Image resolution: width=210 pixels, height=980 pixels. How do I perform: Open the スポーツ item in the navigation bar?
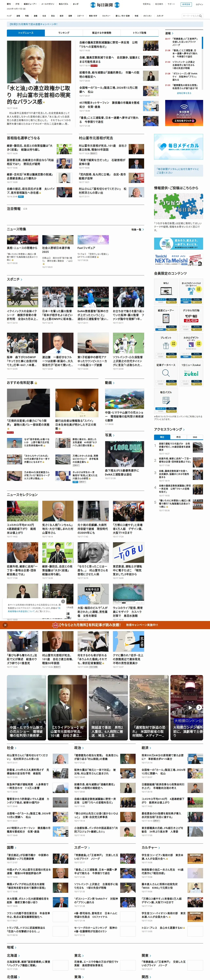point(80,16)
